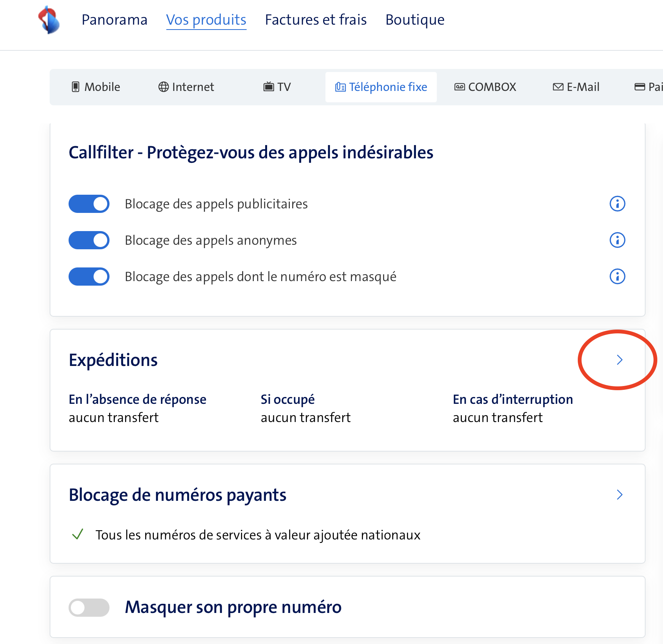Switch to the E-Mail tab

576,87
